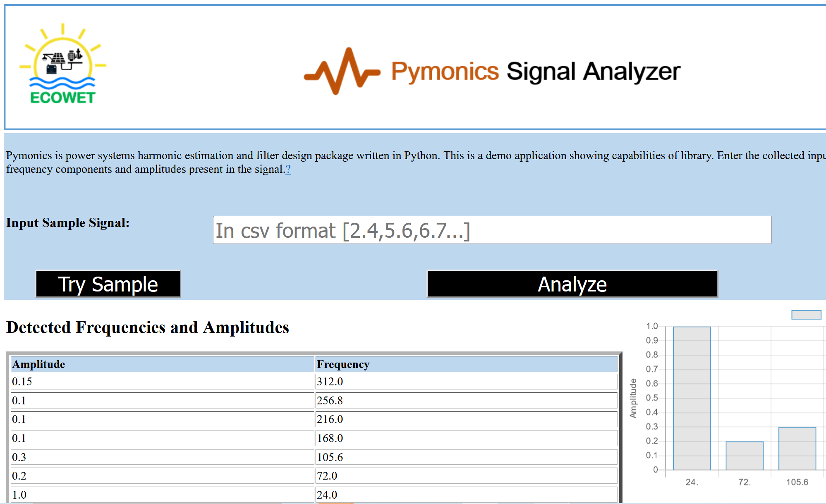Image resolution: width=826 pixels, height=504 pixels.
Task: Click the 72. x-axis tick label
Action: coord(745,482)
